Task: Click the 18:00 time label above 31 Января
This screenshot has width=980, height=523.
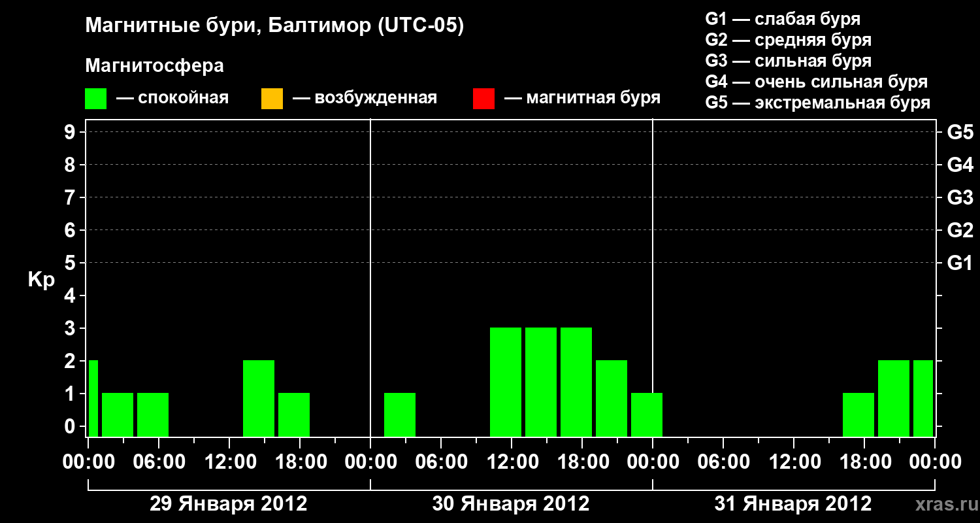Action: click(x=864, y=462)
